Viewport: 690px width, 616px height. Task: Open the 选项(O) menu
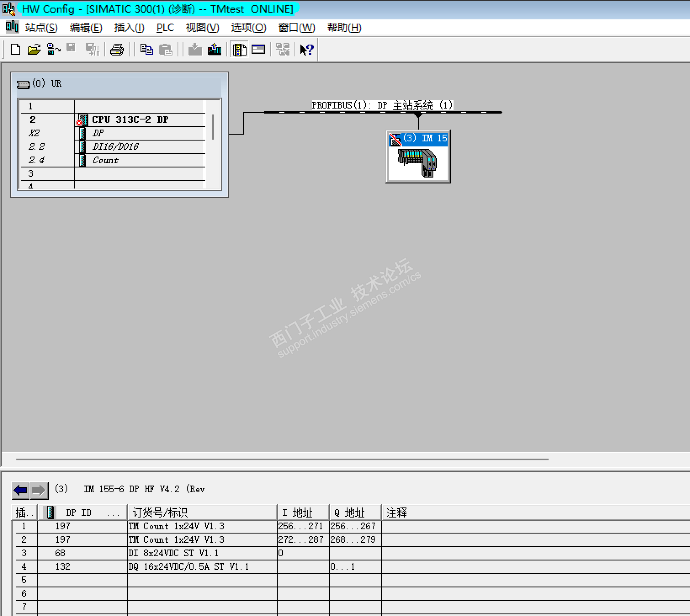[249, 27]
